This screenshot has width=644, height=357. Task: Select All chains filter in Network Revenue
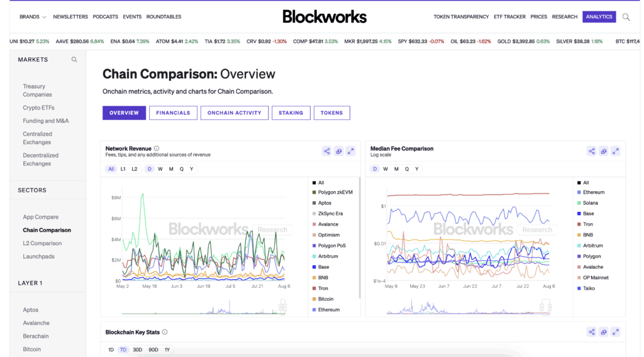pos(111,169)
